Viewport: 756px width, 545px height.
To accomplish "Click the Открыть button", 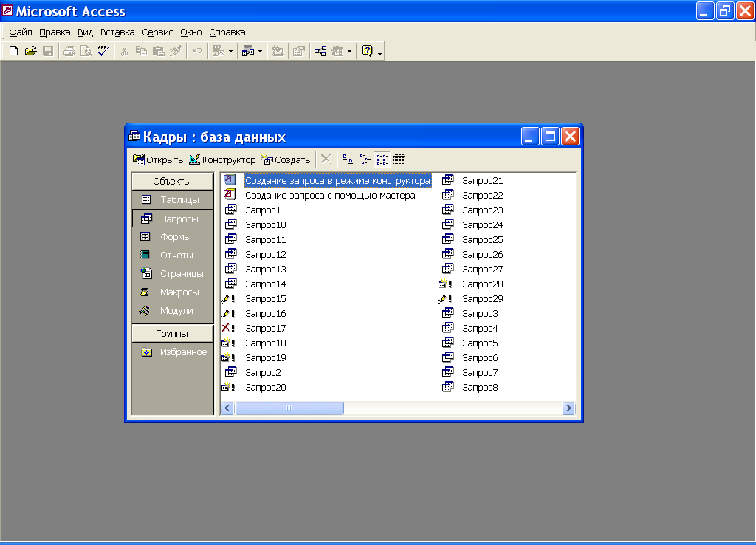I will point(158,160).
